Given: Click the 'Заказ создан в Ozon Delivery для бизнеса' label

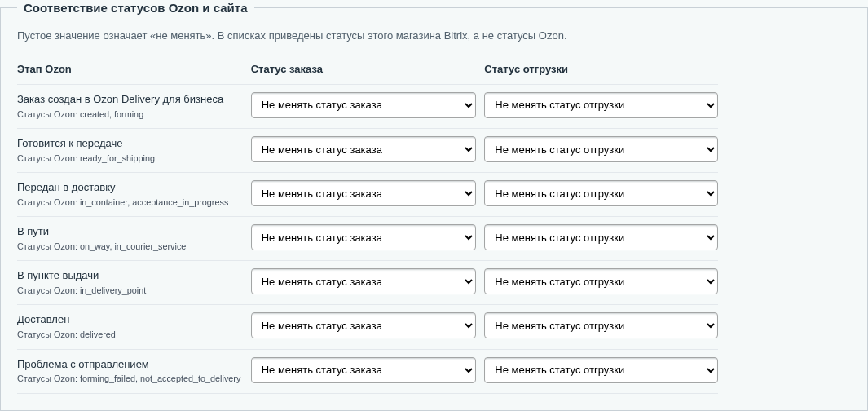Looking at the screenshot, I should [120, 99].
